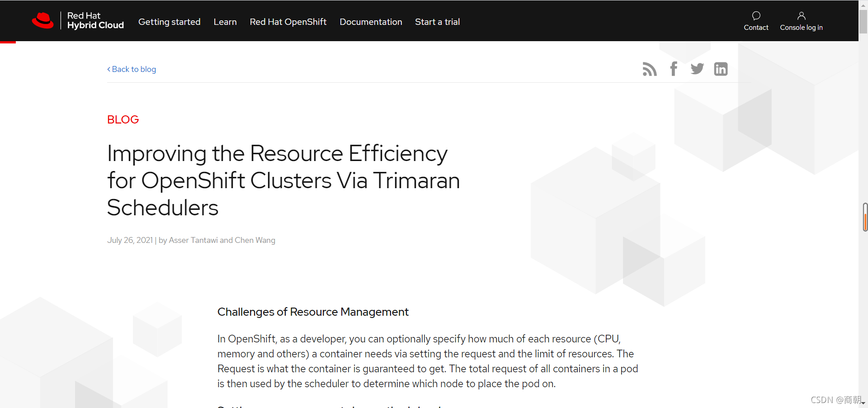868x408 pixels.
Task: Share the post on Facebook
Action: (x=674, y=69)
